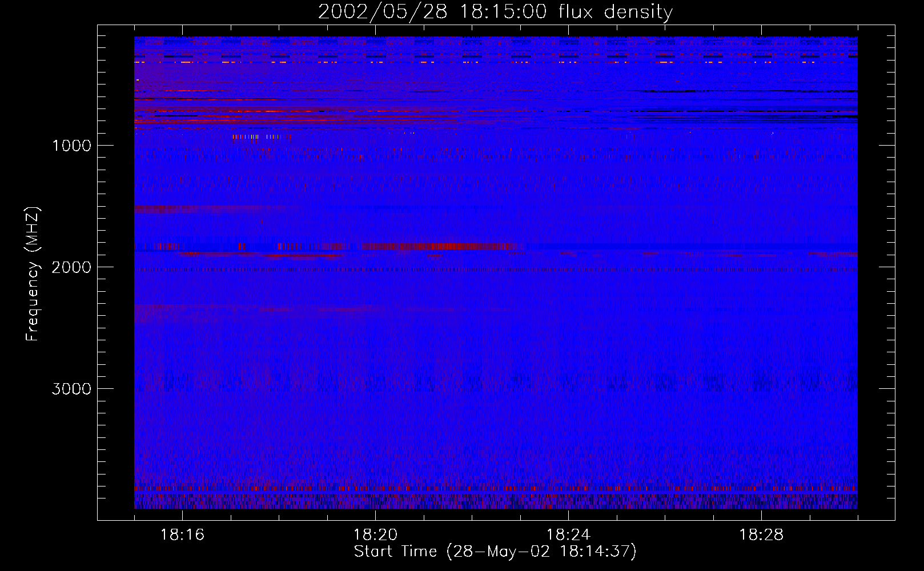This screenshot has width=924, height=571.
Task: Click the '1000' frequency tick label
Action: point(71,146)
